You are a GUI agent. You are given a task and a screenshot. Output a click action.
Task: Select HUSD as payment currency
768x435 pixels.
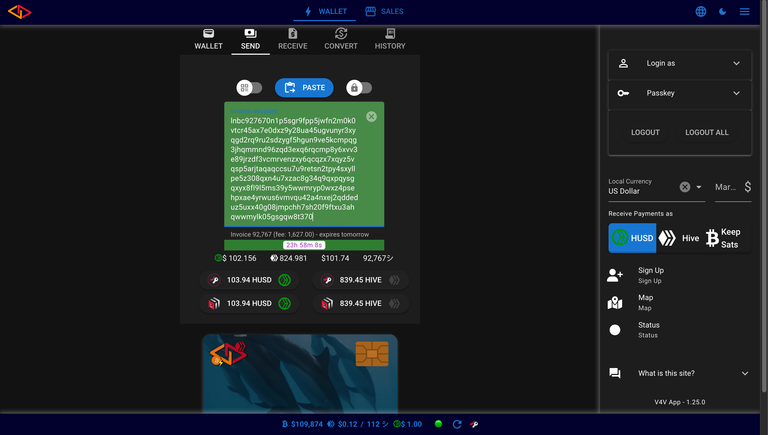tap(632, 238)
